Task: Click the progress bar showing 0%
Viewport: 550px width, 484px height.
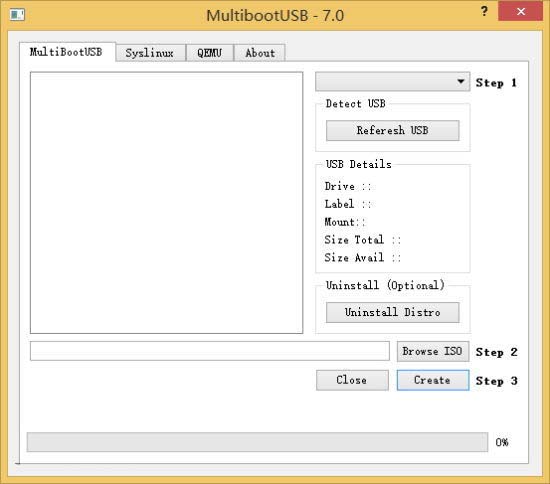Action: click(257, 442)
